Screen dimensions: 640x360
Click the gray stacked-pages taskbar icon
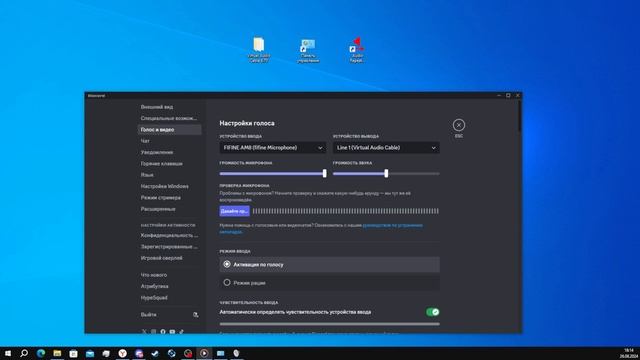click(106, 353)
